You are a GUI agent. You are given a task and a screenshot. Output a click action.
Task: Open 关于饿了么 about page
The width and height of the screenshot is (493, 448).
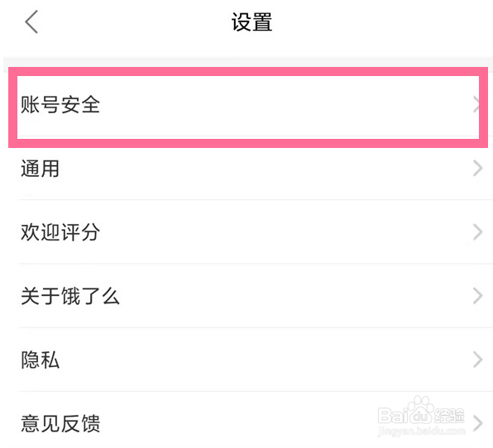70,296
